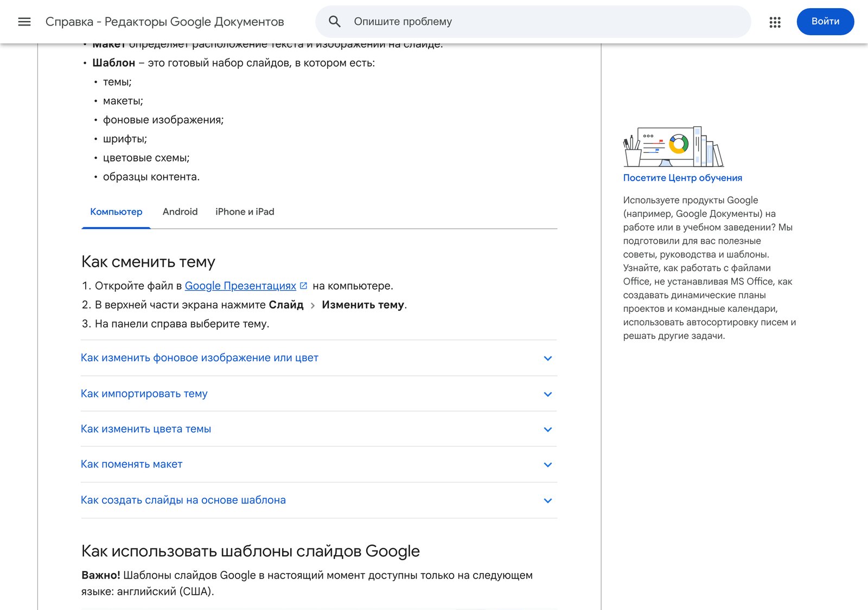868x610 pixels.
Task: Click the search magnifier icon
Action: (335, 22)
